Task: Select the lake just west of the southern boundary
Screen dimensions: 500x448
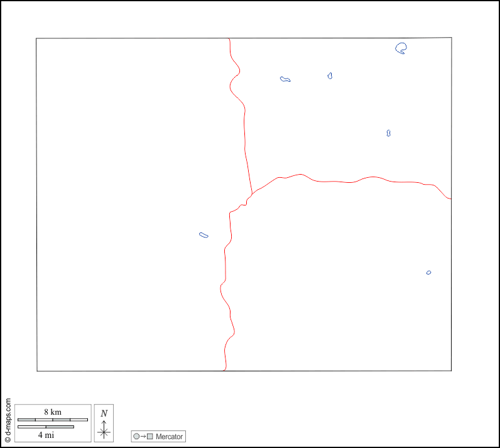Action: click(204, 235)
